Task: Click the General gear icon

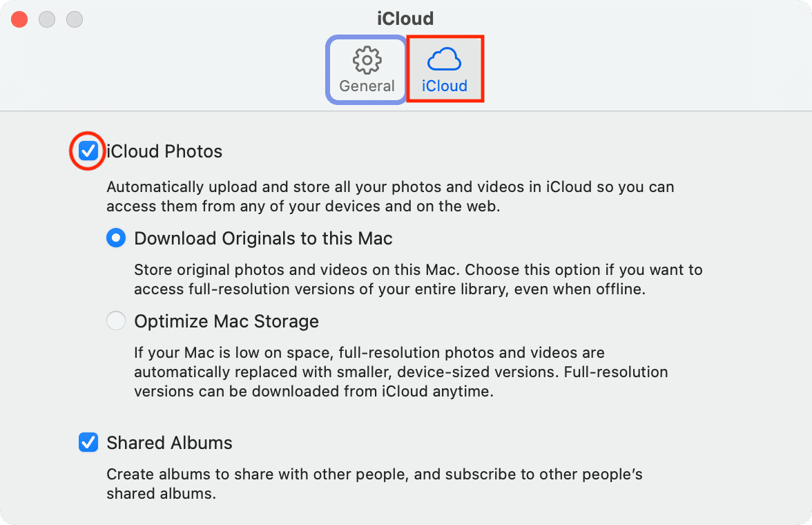Action: 367,60
